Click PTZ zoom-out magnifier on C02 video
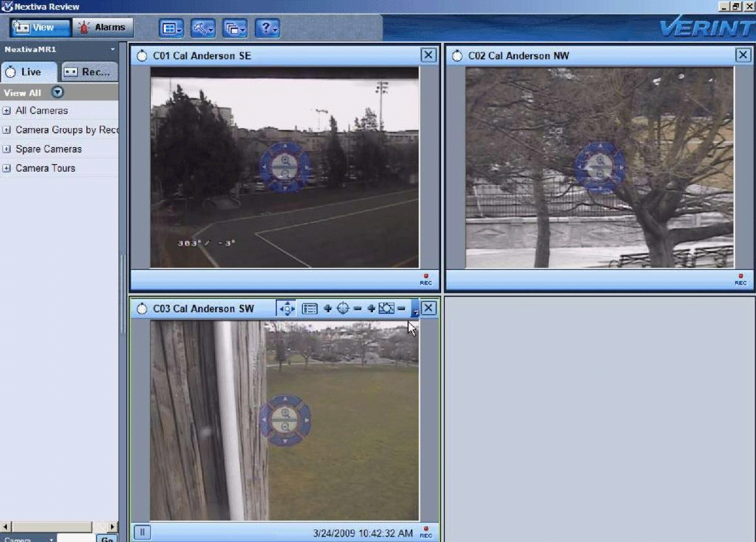The image size is (756, 542). 600,174
